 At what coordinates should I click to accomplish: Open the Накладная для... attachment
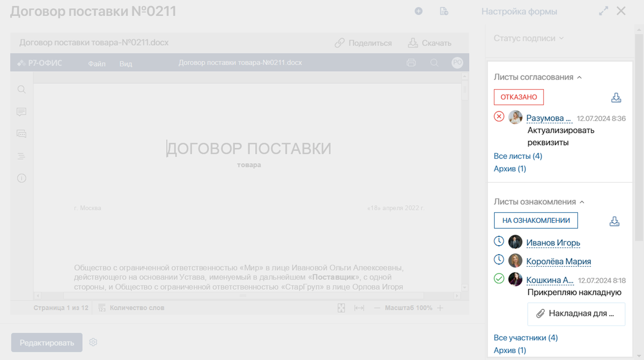[x=576, y=314]
